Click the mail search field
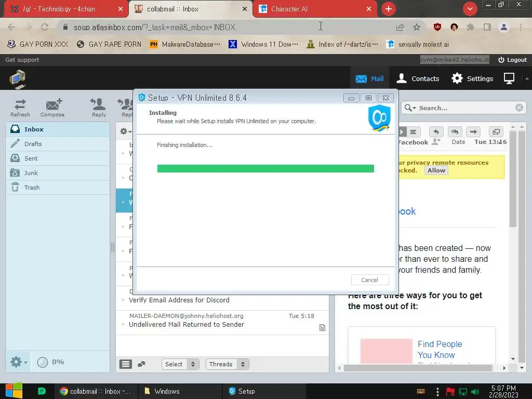This screenshot has width=532, height=399. point(465,108)
